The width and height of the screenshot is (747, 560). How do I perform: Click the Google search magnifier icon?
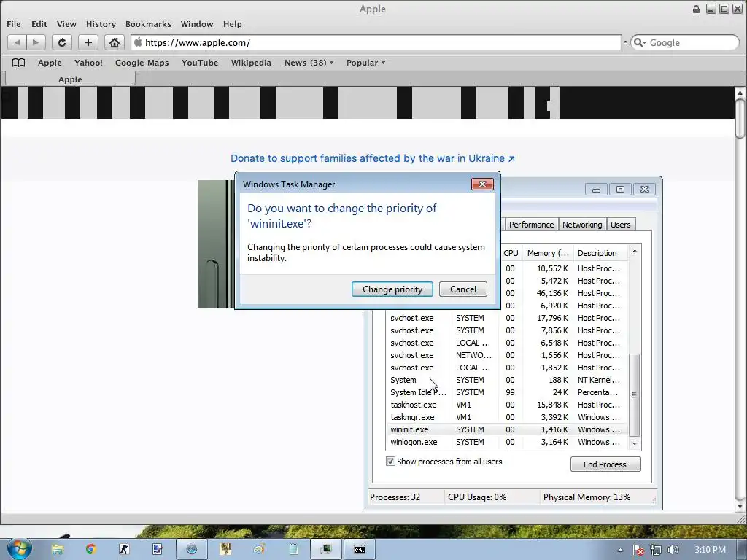[x=638, y=42]
